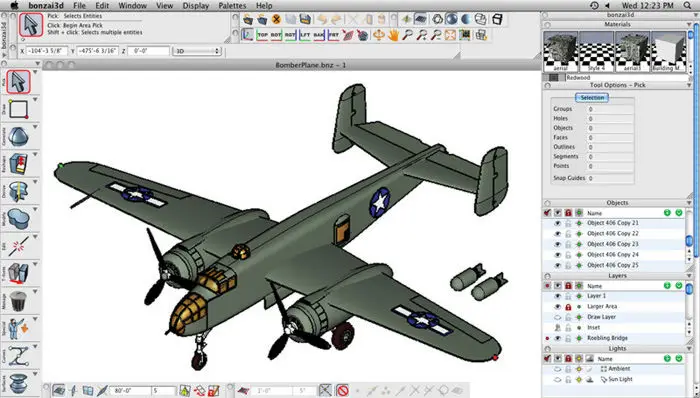Switch to TOP view
700x398 pixels.
(x=262, y=35)
